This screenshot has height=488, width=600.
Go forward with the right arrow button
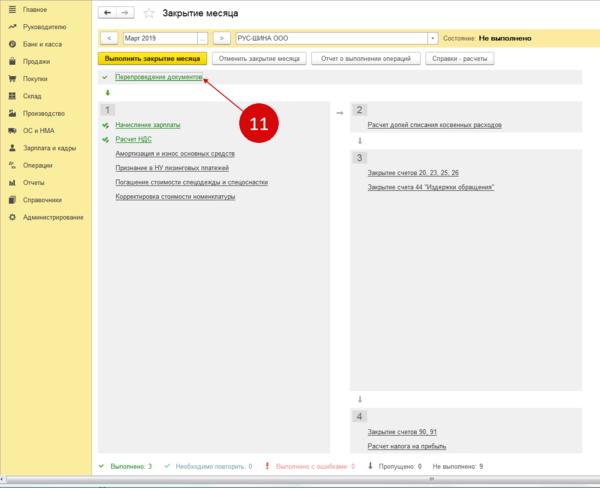point(125,13)
